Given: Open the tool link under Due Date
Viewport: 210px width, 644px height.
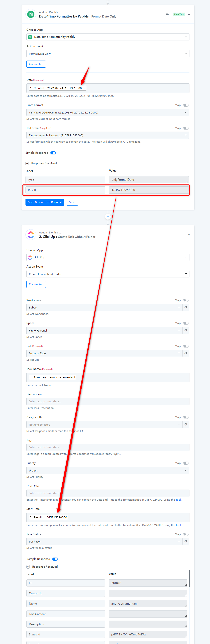Looking at the screenshot, I should (178, 500).
